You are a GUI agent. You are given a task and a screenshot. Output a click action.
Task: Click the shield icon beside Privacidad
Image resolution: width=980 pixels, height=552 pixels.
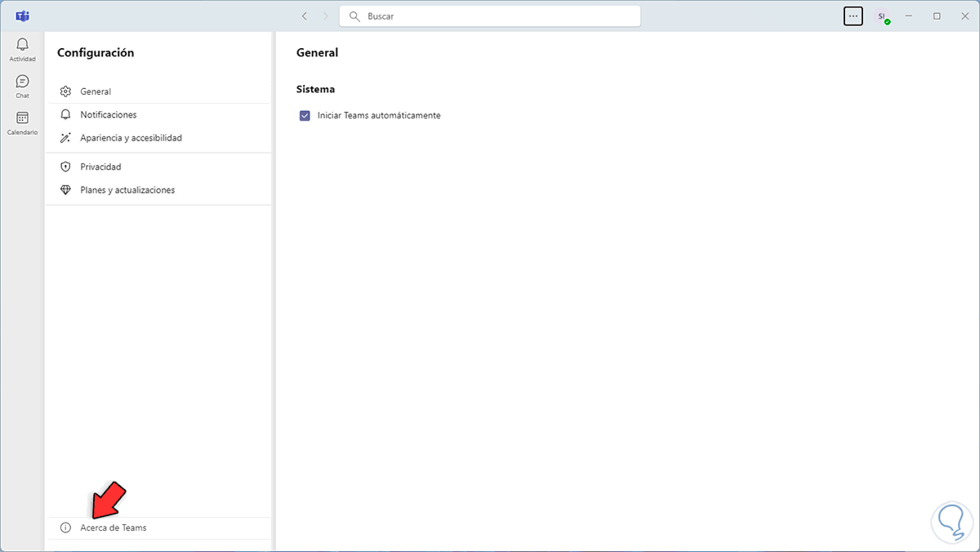coord(66,167)
